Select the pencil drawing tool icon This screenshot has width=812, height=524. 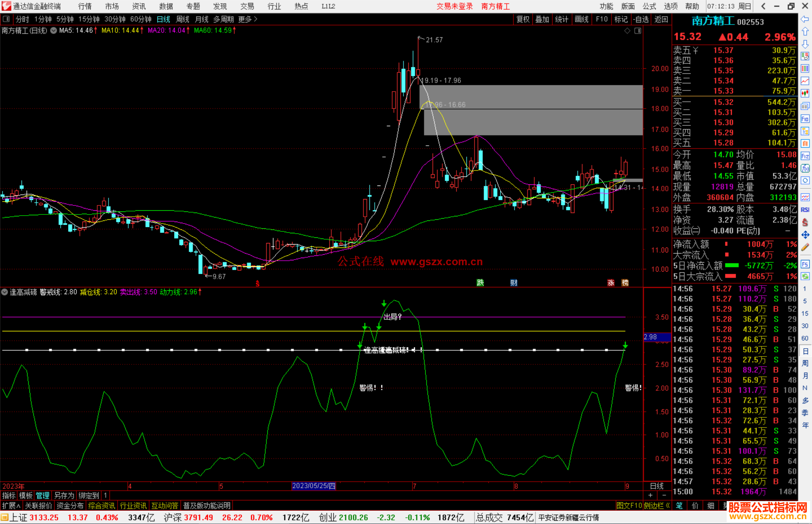[x=805, y=247]
